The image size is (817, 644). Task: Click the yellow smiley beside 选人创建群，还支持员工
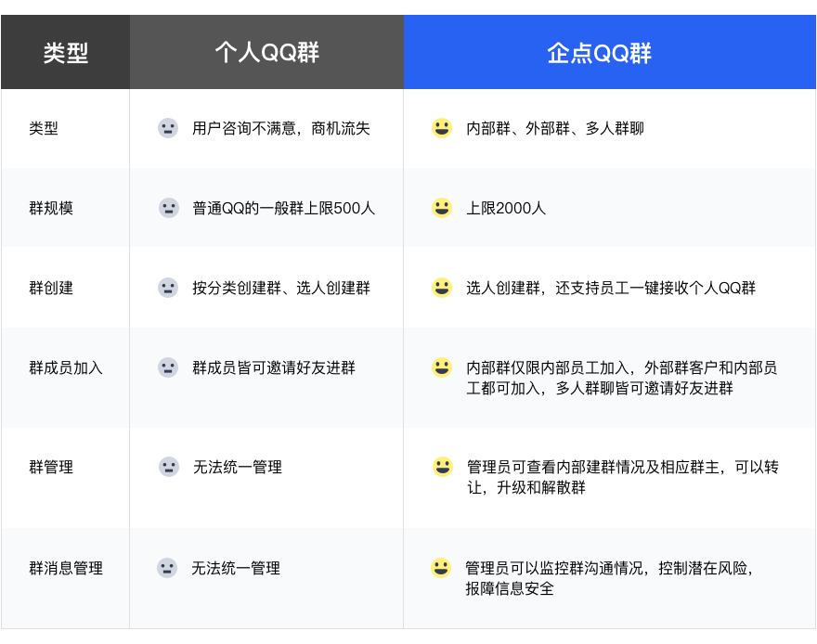(442, 288)
